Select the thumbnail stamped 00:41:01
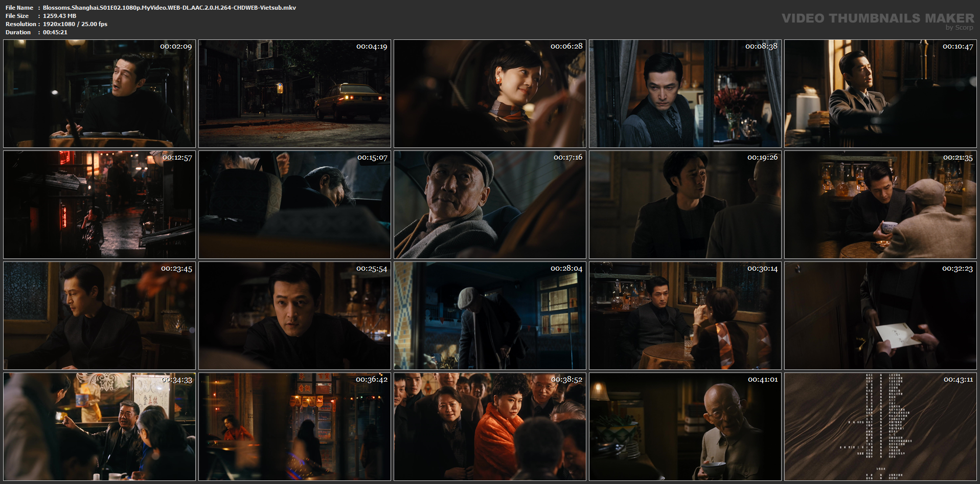 point(685,427)
